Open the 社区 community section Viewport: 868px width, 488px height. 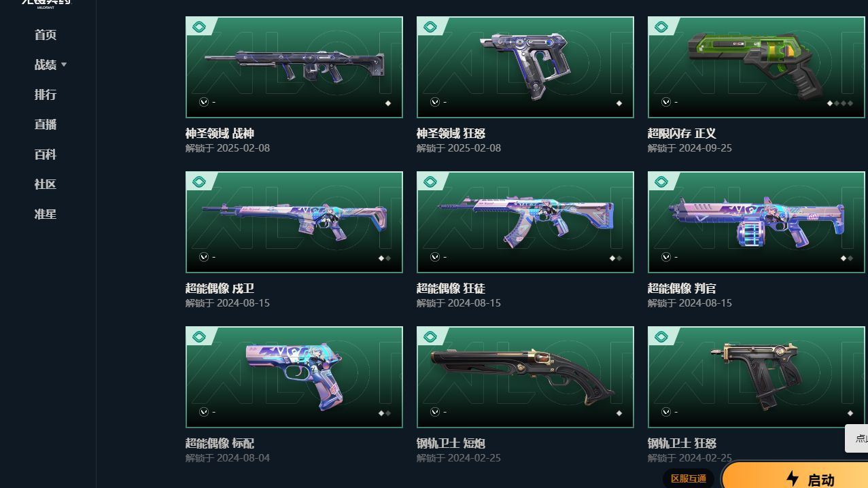pyautogui.click(x=46, y=184)
